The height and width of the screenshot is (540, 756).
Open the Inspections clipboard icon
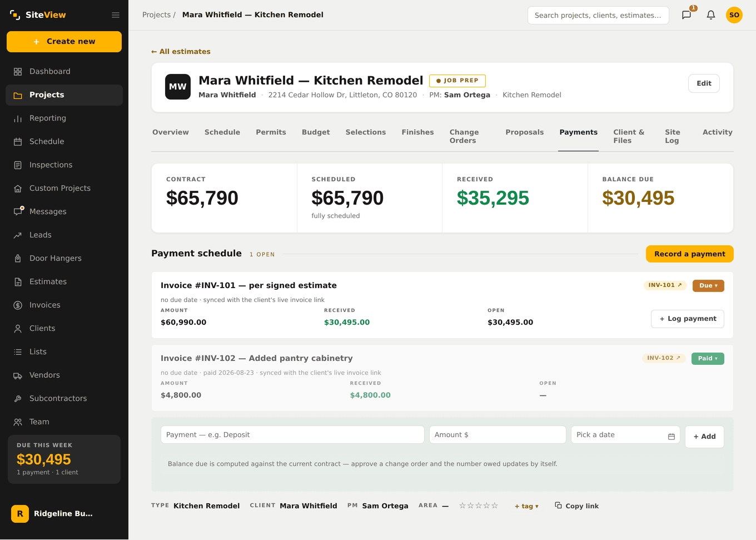[18, 165]
